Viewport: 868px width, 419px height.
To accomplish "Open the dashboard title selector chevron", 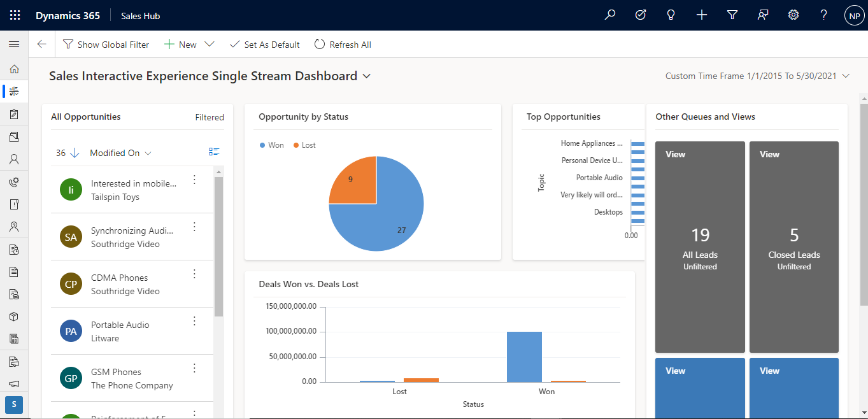I will (367, 76).
